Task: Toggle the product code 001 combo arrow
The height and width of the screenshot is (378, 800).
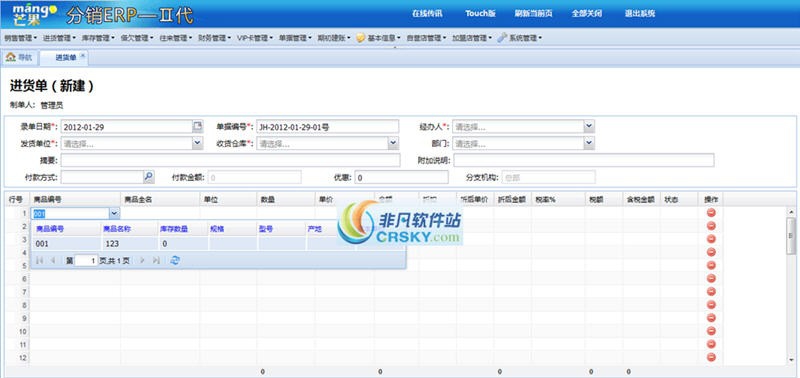Action: pyautogui.click(x=114, y=213)
